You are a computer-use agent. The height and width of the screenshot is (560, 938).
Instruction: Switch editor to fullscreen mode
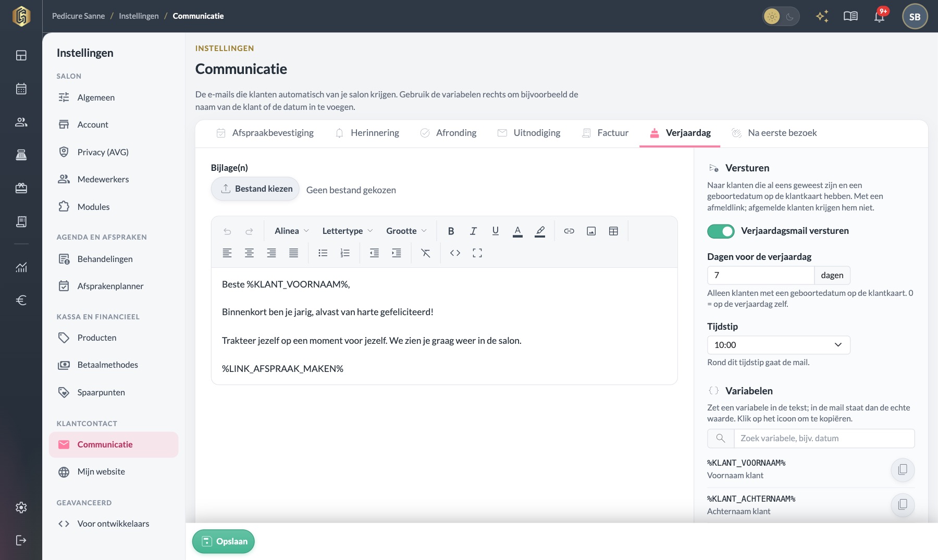pyautogui.click(x=477, y=253)
